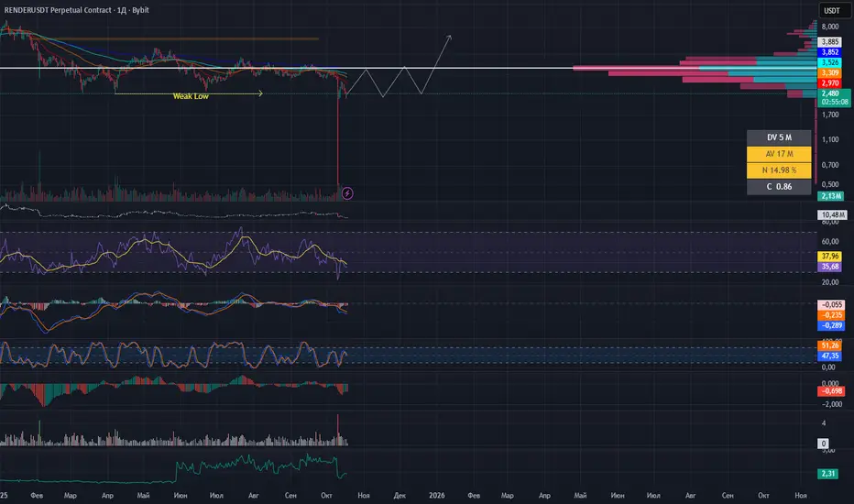Click the 10,48M indicator value label

(832, 214)
